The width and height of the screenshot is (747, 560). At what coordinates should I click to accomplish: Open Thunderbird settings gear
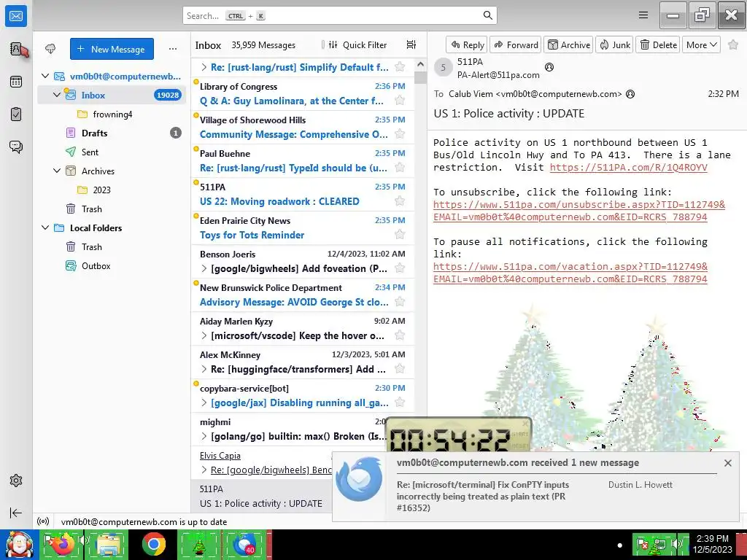tap(16, 481)
